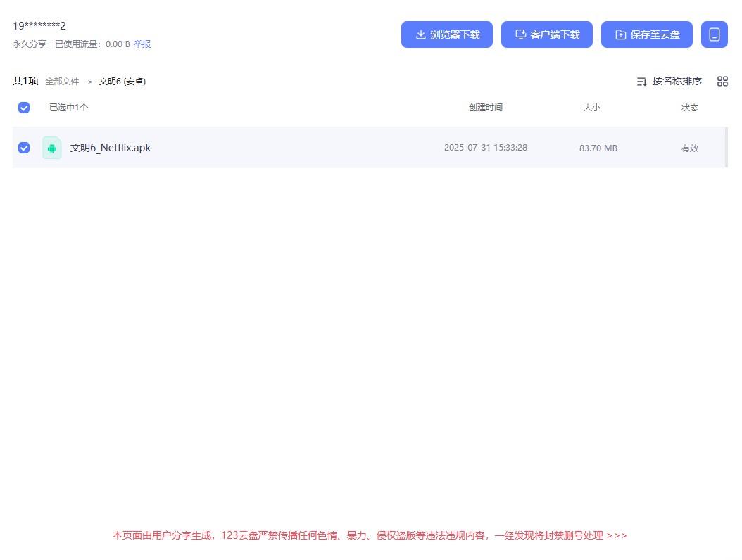Open the mobile phone icon button
Viewport: 742px width, 560px height.
pos(715,34)
